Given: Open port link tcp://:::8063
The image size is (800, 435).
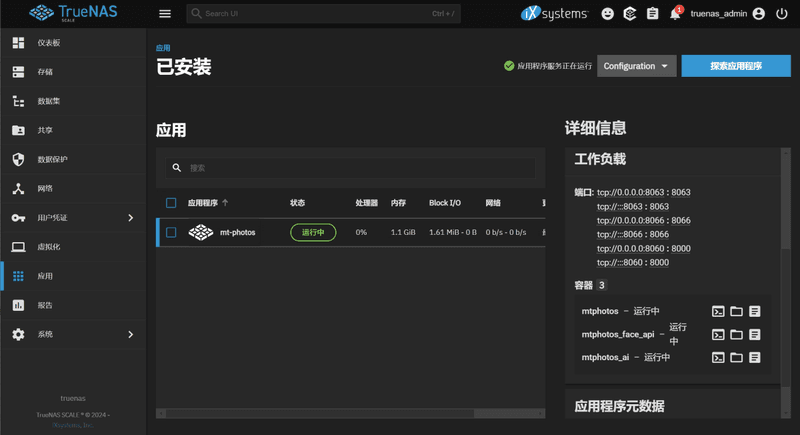Looking at the screenshot, I should [x=620, y=207].
